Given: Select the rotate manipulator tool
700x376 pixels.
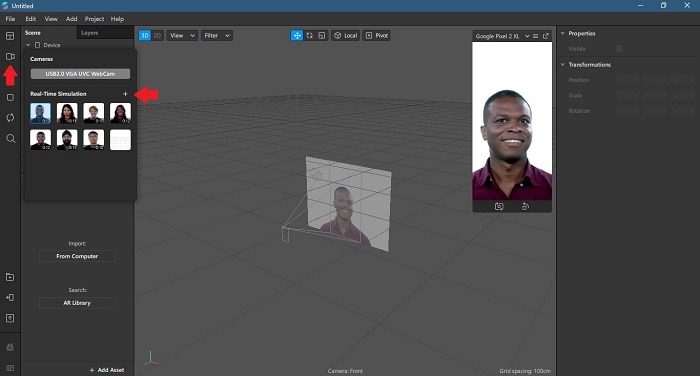Looking at the screenshot, I should point(309,35).
